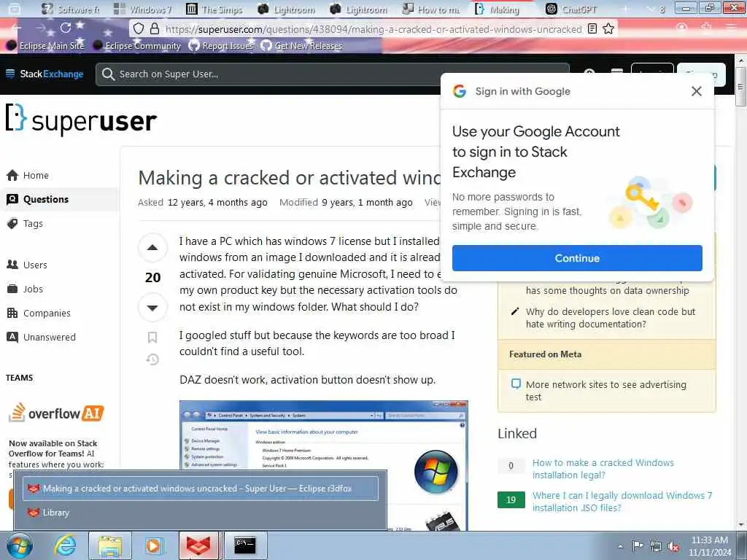Click the network tray icon

point(656,545)
